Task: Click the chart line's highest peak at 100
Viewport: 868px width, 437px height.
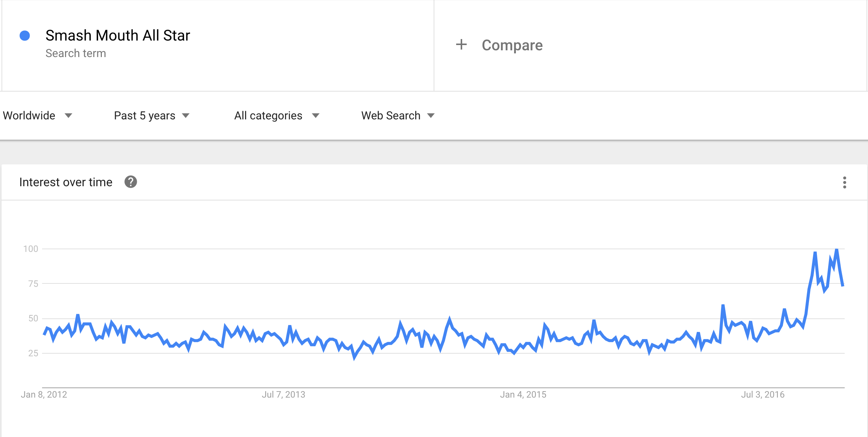Action: coord(836,250)
